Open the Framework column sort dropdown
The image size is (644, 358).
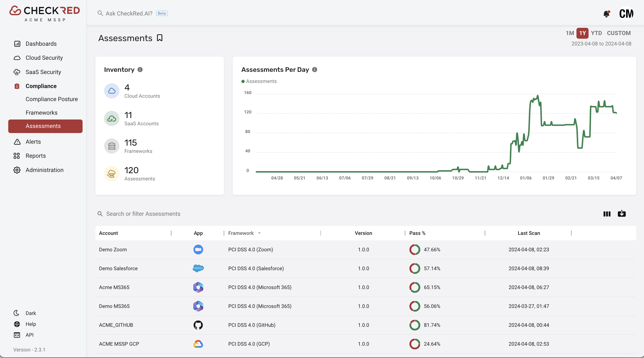point(260,233)
